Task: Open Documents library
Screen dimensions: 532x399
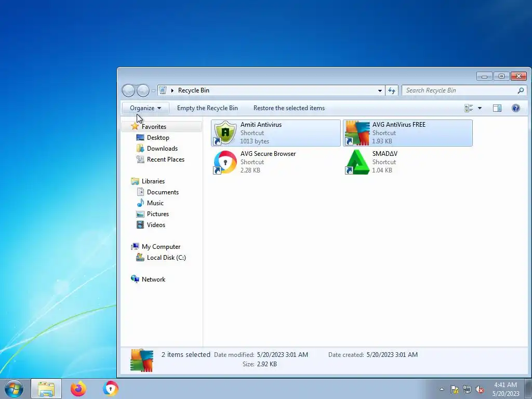Action: [x=163, y=192]
